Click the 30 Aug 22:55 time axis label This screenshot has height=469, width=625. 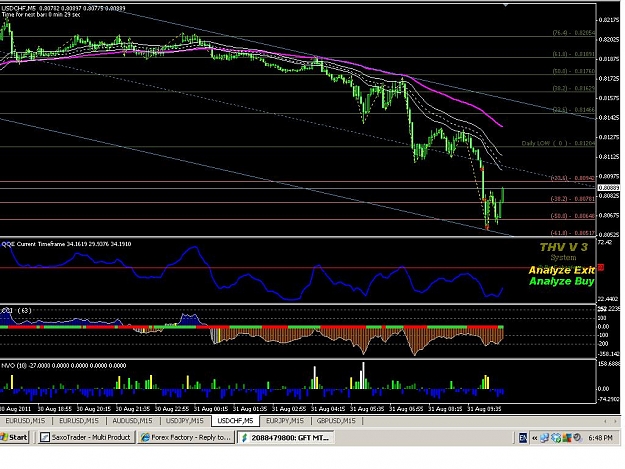point(172,408)
